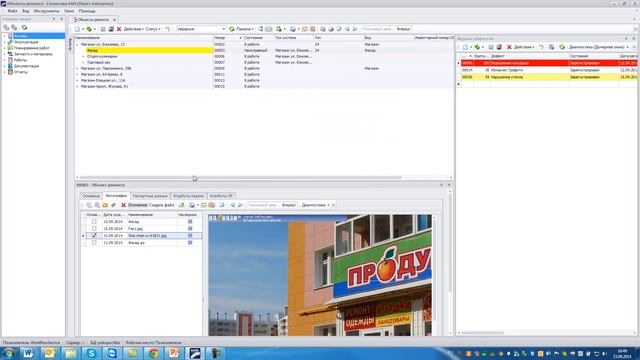This screenshot has width=640, height=360.
Task: Toggle inheritance box in Fas1.jpg row
Action: [x=190, y=229]
